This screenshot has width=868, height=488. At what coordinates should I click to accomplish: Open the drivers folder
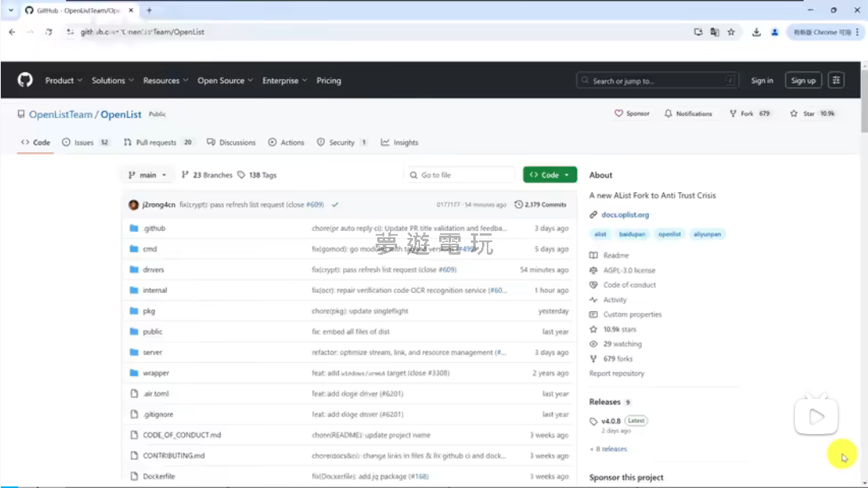pos(153,270)
